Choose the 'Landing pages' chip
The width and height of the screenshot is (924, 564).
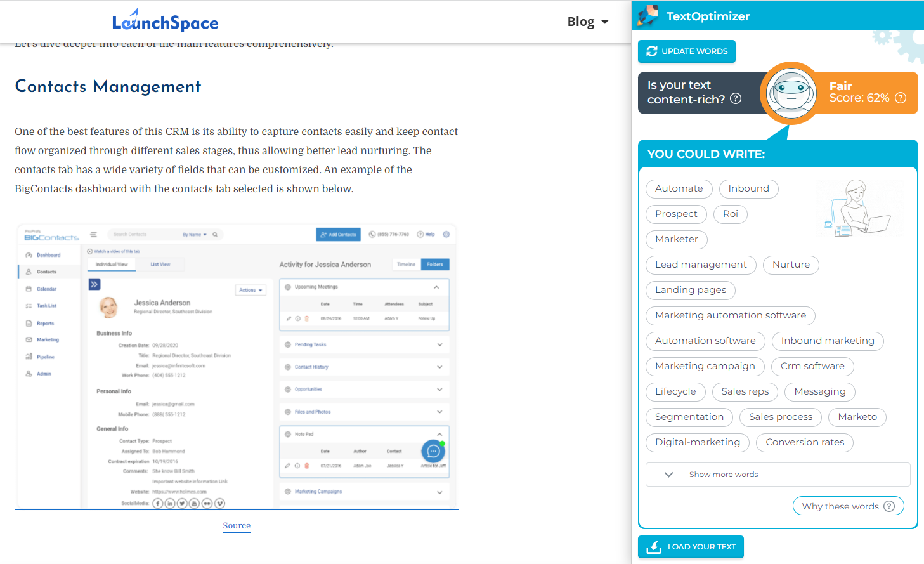[691, 290]
